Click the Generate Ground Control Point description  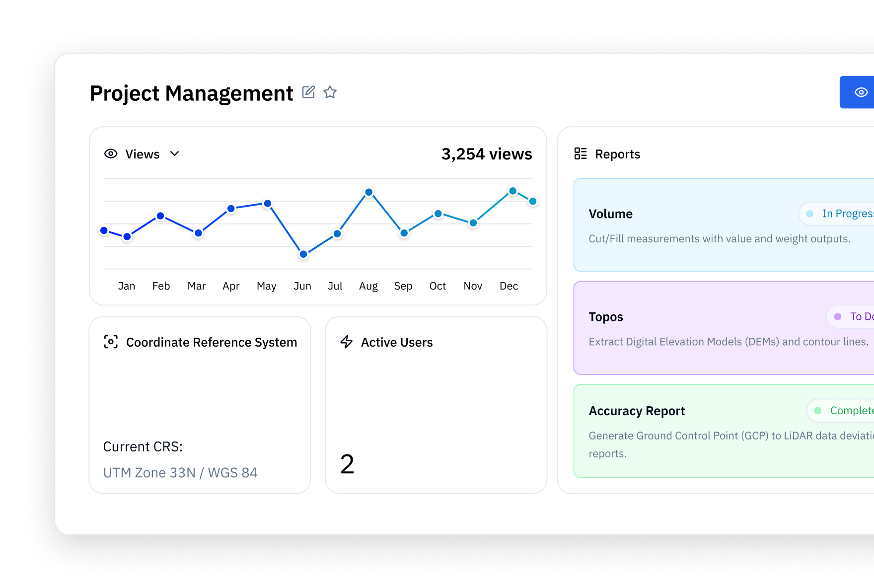click(731, 444)
